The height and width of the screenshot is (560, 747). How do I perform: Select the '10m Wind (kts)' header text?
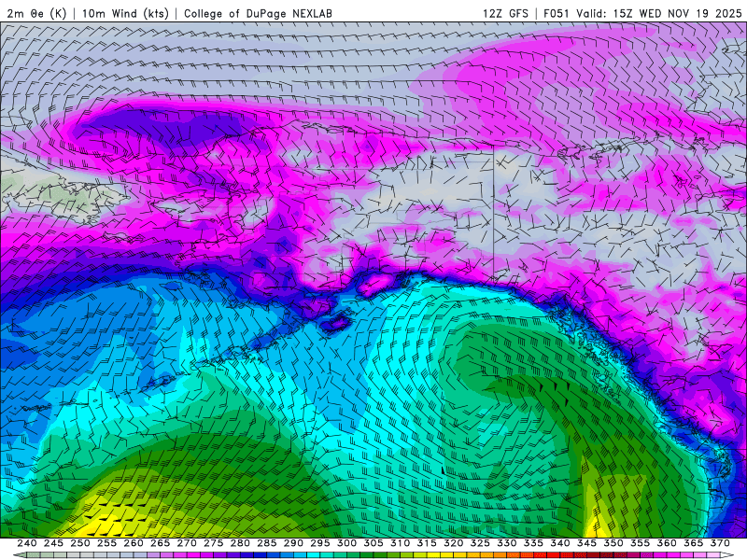coord(125,13)
